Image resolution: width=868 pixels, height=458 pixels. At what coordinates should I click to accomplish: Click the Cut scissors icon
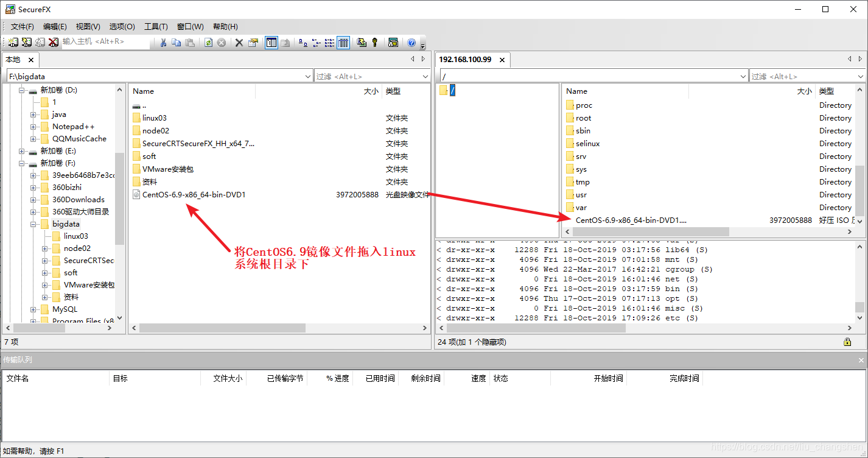[x=163, y=42]
